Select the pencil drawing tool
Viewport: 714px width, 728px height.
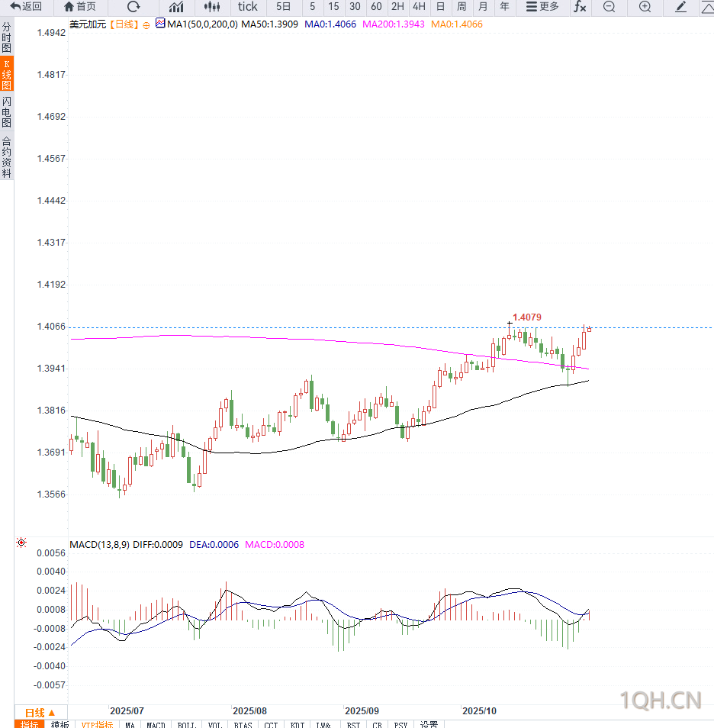pos(681,7)
